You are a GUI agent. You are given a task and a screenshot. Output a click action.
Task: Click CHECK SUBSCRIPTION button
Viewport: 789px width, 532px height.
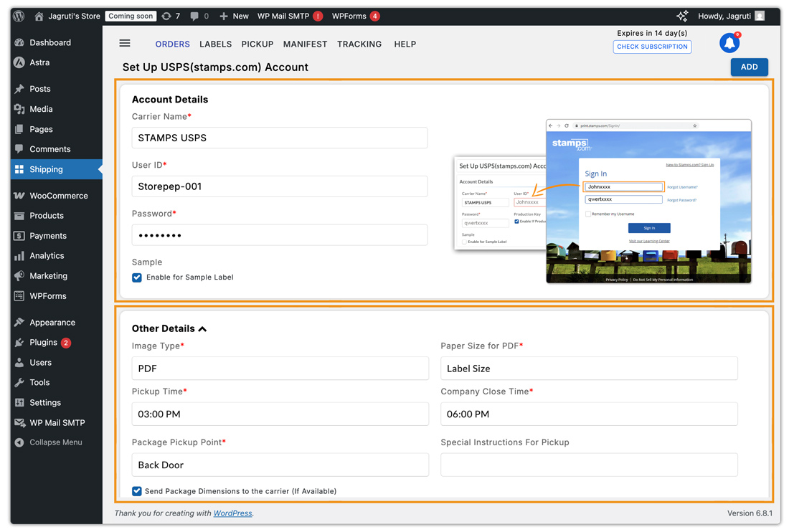pos(652,47)
